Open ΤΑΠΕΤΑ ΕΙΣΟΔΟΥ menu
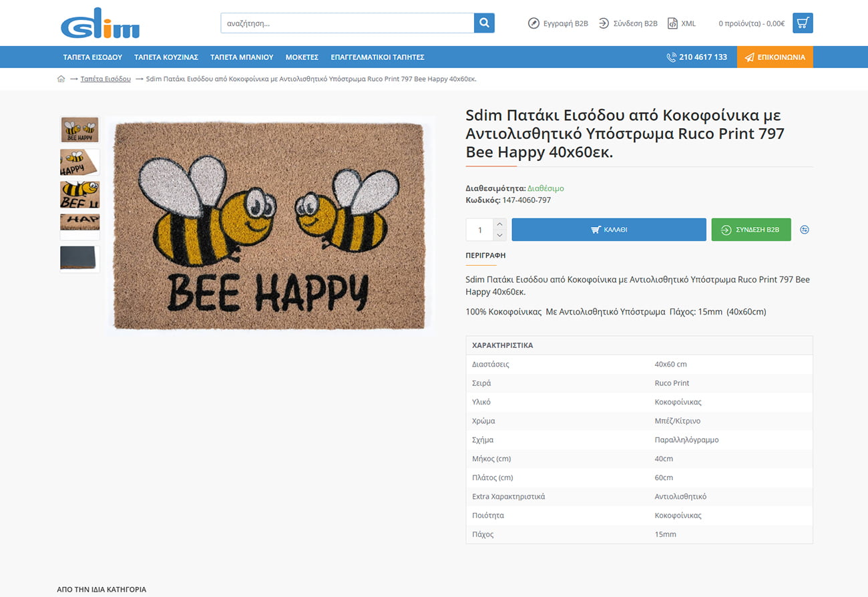The width and height of the screenshot is (868, 597). point(93,57)
